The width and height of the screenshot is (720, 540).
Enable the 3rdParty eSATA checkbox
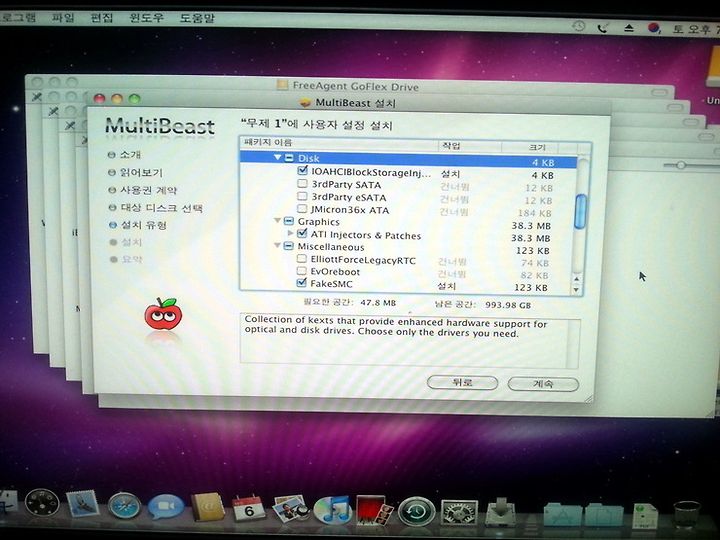click(302, 197)
